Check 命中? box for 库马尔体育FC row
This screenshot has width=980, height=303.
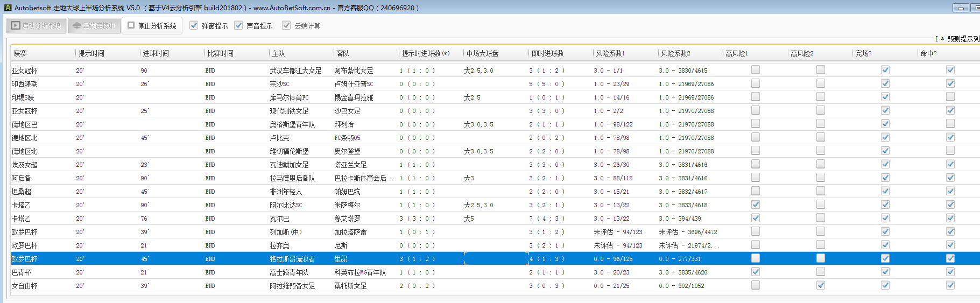[x=950, y=97]
